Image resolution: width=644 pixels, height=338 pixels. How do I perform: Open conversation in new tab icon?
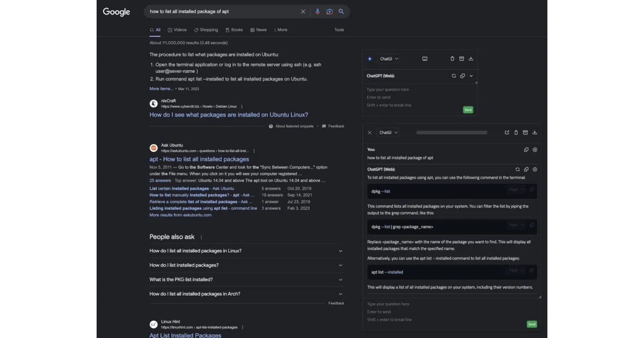(x=507, y=133)
